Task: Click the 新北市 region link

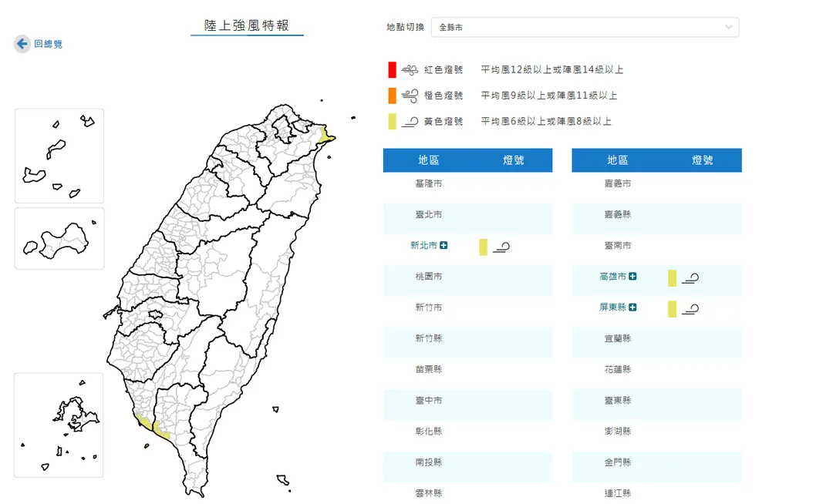Action: coord(423,245)
